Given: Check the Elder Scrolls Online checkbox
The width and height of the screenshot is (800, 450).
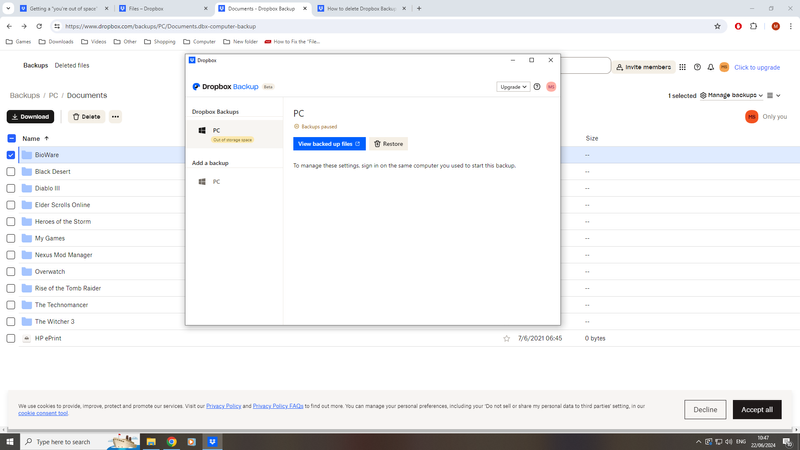Looking at the screenshot, I should pos(11,205).
